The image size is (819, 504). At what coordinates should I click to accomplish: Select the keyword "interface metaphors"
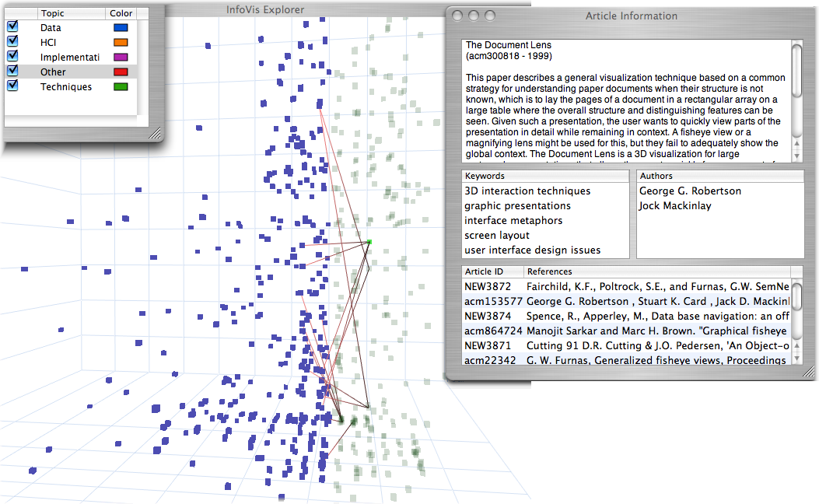click(x=515, y=221)
